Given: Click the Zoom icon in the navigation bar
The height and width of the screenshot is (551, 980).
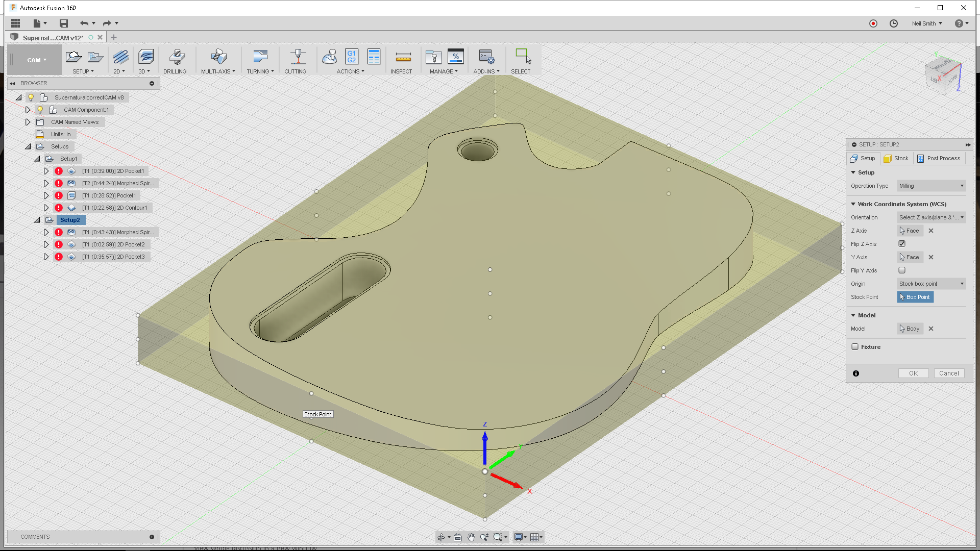Looking at the screenshot, I should click(x=484, y=537).
